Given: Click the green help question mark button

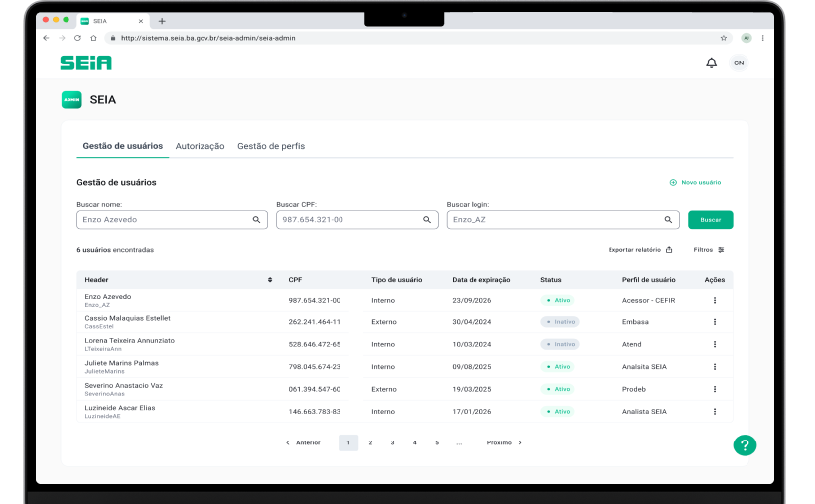Looking at the screenshot, I should 745,445.
